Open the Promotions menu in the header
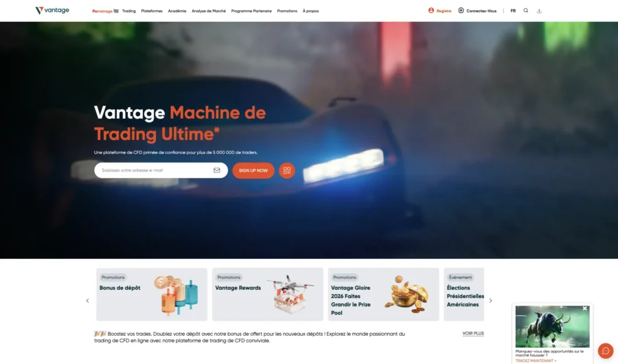 coord(287,11)
